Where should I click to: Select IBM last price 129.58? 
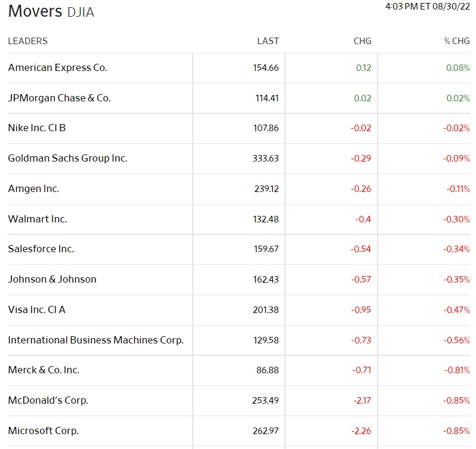pos(266,340)
